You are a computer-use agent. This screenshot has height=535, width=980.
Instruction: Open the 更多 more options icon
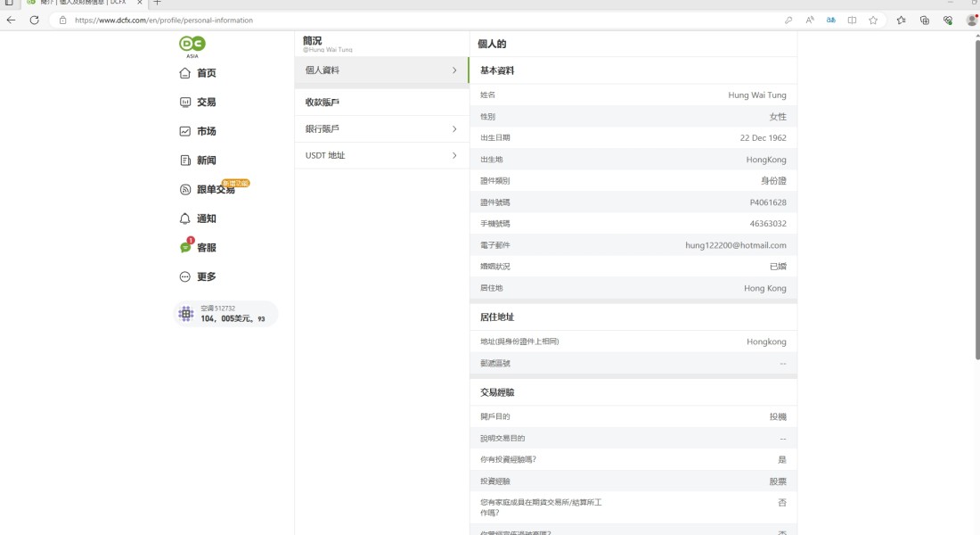click(185, 276)
